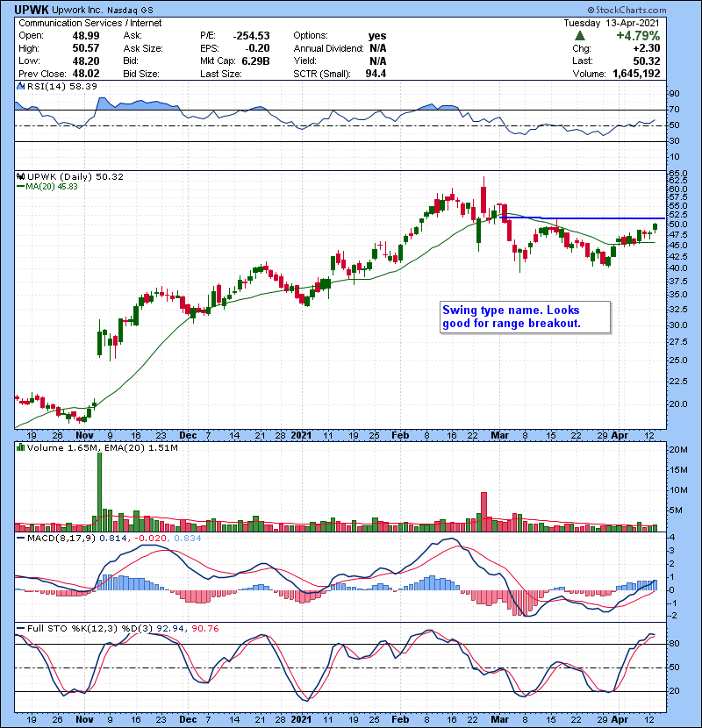Viewport: 702px width, 728px height.
Task: Click the volume bars icon beside Volume label
Action: (x=20, y=447)
